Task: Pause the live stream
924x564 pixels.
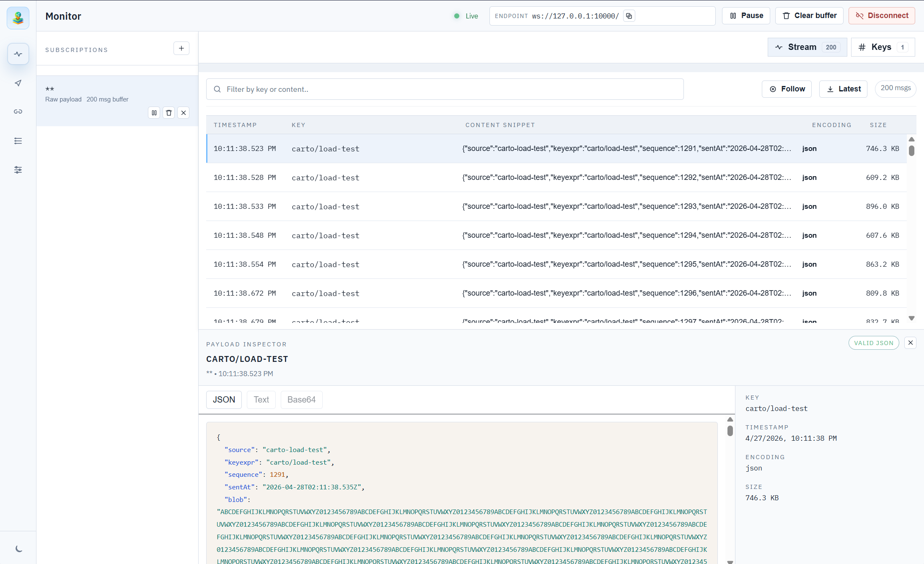Action: [x=746, y=16]
